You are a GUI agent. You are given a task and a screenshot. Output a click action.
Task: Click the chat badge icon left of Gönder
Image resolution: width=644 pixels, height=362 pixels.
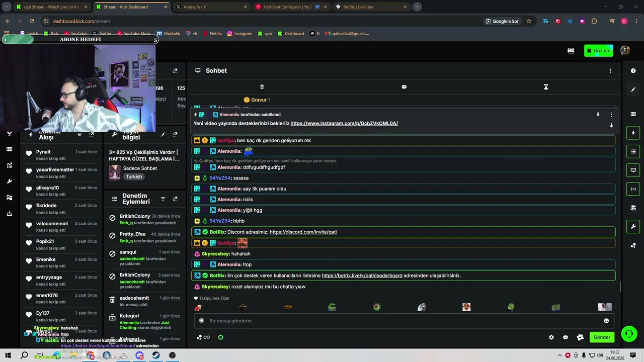580,337
